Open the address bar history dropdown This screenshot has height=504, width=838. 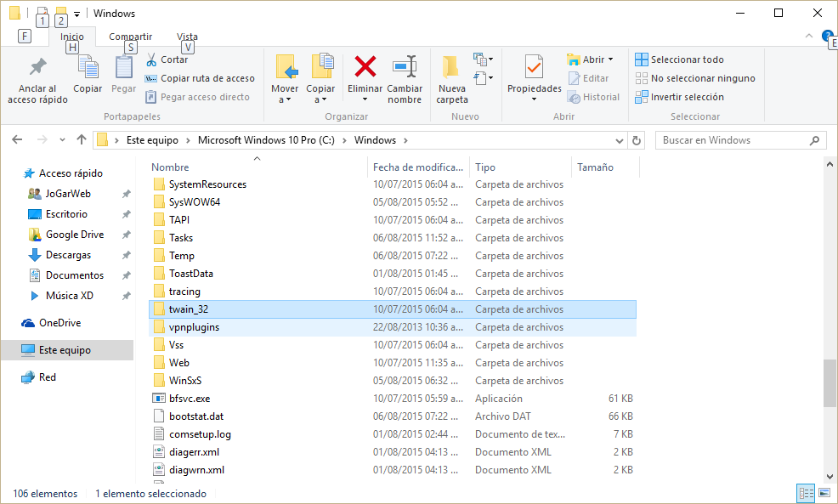pyautogui.click(x=620, y=140)
